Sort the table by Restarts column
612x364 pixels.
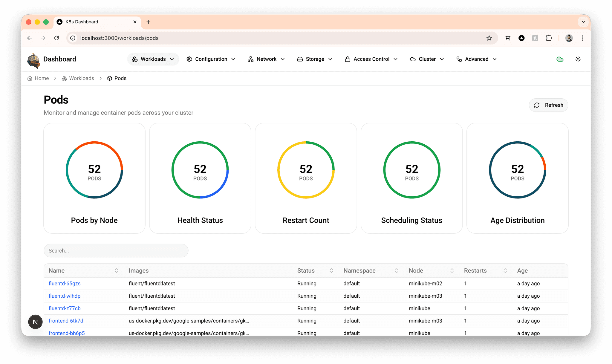pyautogui.click(x=505, y=270)
